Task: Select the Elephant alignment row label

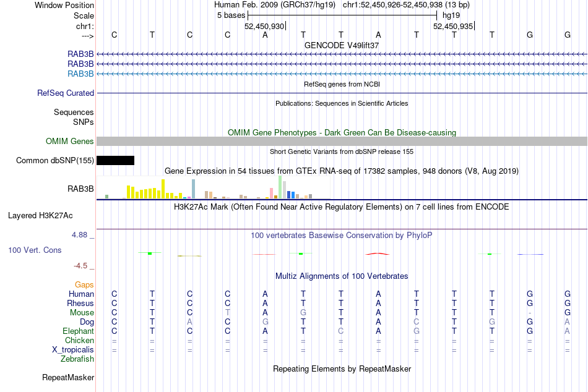Action: [79, 331]
